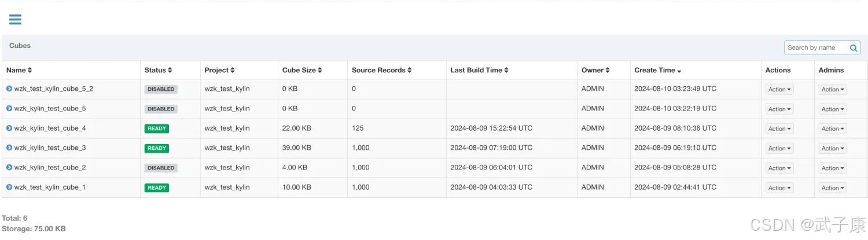Viewport: 868px width, 240px height.
Task: Expand row arrow for wzk_test_kylin_cube_5_2
Action: (9, 89)
